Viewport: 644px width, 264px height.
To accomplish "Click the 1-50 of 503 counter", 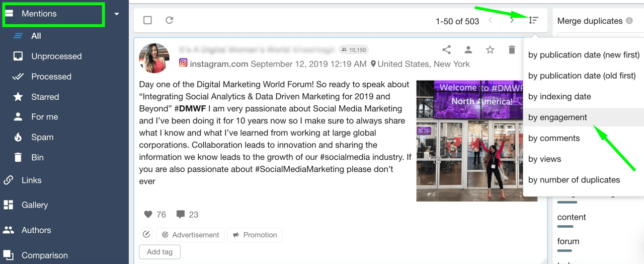I will 457,21.
